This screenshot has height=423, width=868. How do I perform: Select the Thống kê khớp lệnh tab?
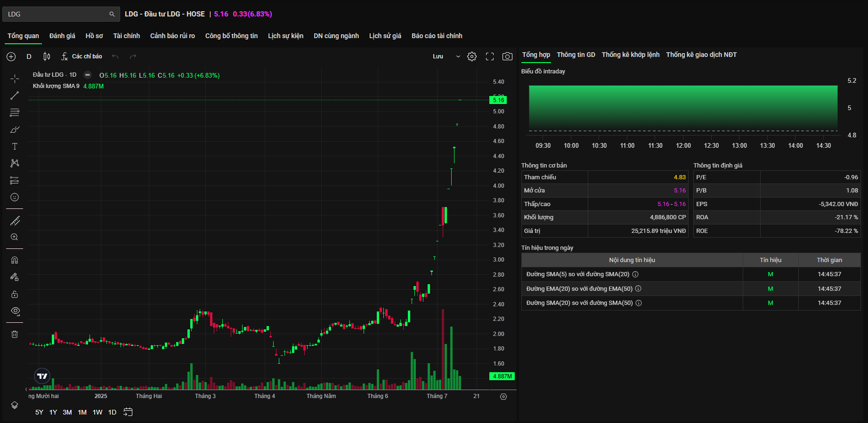[x=631, y=55]
